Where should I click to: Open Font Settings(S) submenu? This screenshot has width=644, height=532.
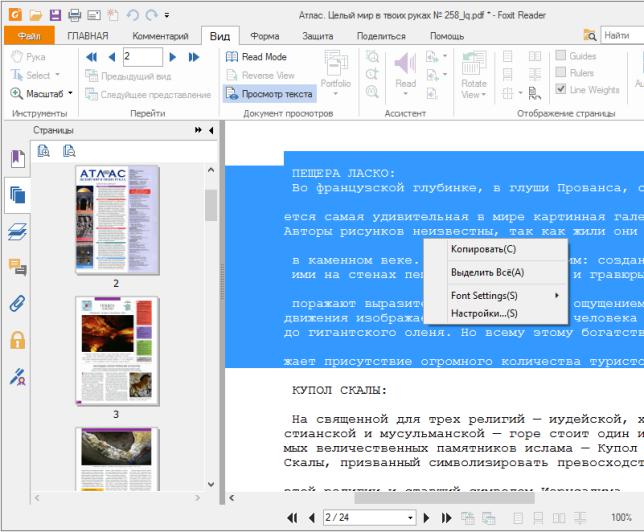point(496,295)
